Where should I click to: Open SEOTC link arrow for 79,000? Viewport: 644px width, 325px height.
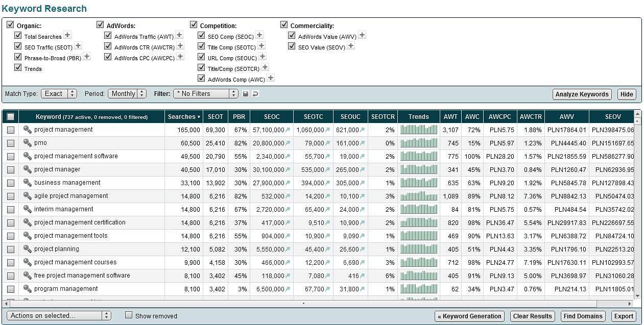click(328, 143)
